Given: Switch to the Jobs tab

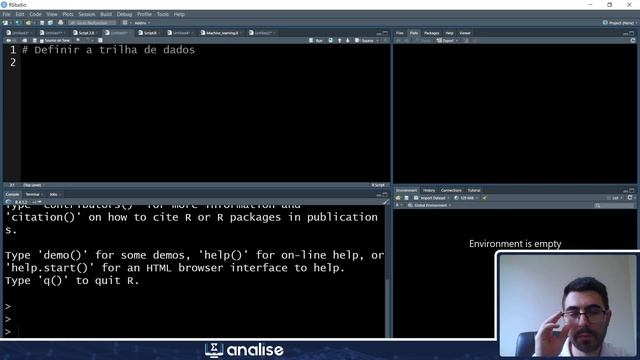Looking at the screenshot, I should click(53, 194).
